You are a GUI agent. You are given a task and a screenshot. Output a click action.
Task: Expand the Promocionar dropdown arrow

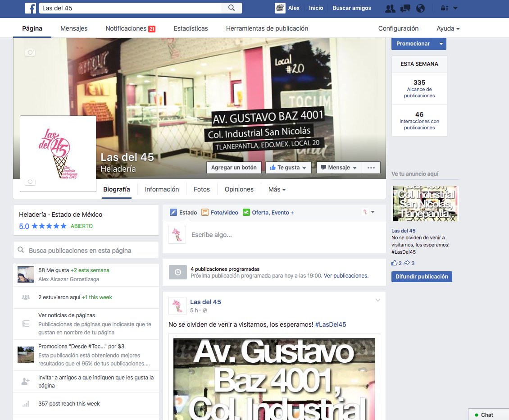pos(441,44)
